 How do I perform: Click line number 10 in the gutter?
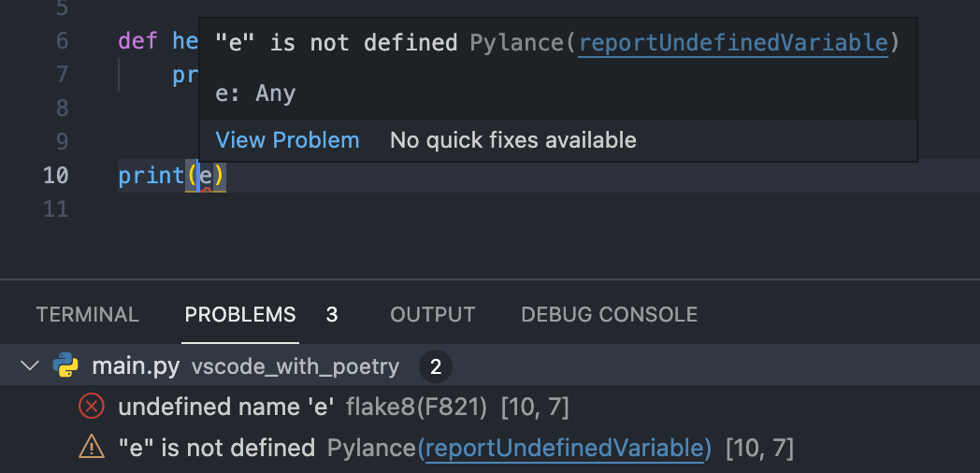55,176
